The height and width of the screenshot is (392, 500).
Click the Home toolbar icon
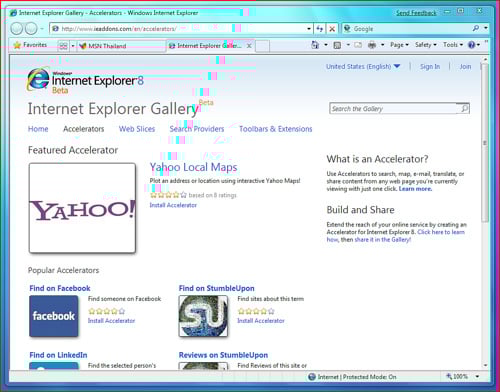(315, 45)
